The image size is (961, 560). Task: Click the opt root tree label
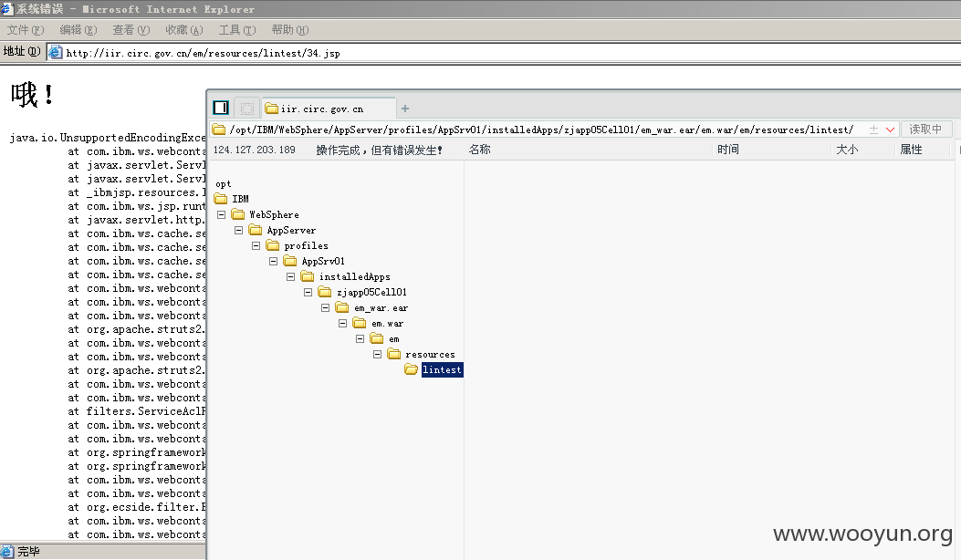223,184
